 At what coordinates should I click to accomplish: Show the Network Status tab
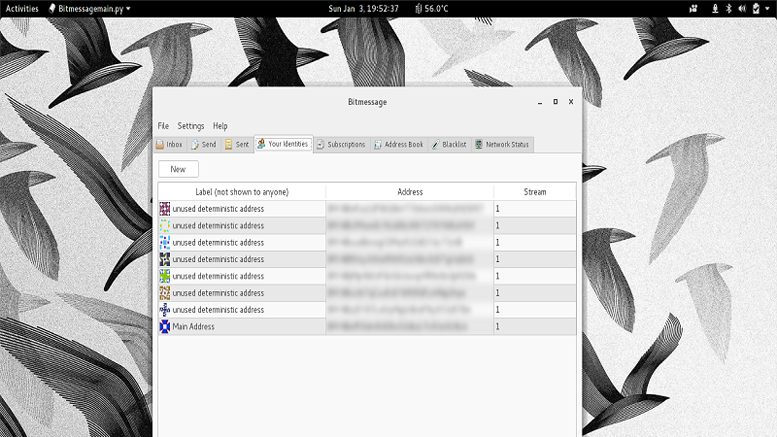(502, 145)
